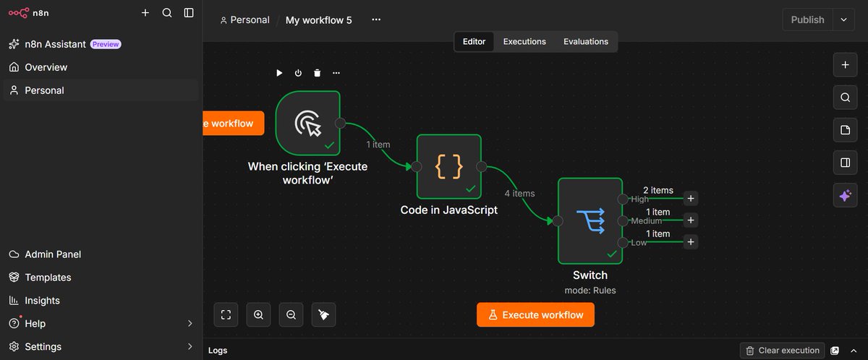This screenshot has width=868, height=360.
Task: Click the plus on the High output
Action: coord(691,198)
